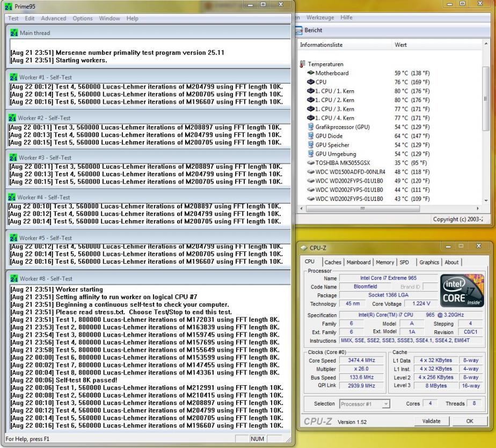Open the Test menu in Prime95
The width and height of the screenshot is (496, 448).
[13, 18]
